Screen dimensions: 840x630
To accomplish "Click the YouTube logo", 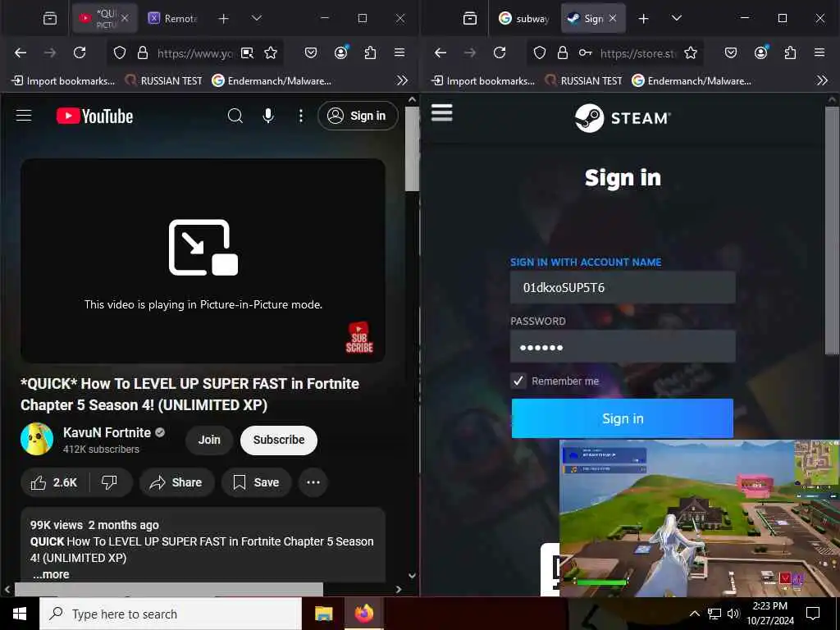I will pyautogui.click(x=95, y=116).
